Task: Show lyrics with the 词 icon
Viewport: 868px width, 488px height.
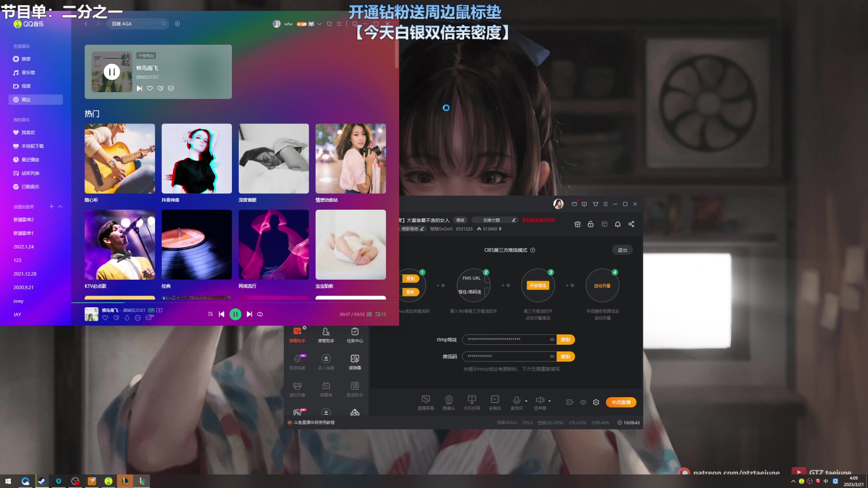Action: 369,314
